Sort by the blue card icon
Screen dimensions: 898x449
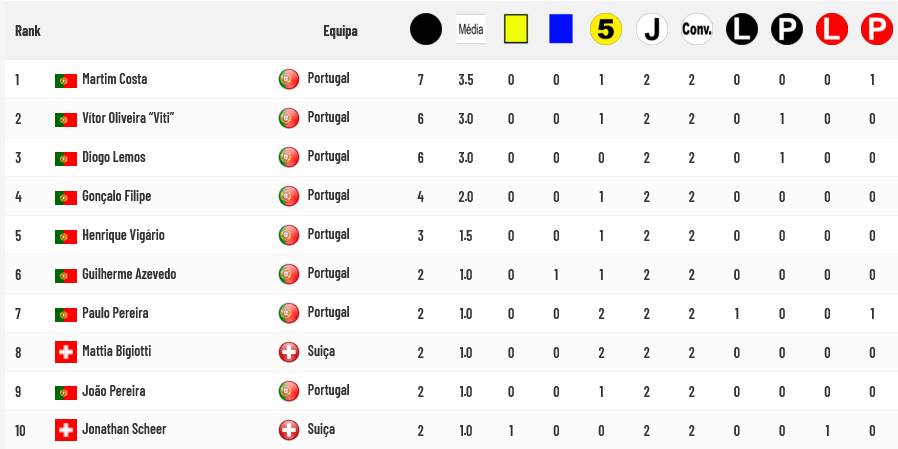pyautogui.click(x=561, y=29)
